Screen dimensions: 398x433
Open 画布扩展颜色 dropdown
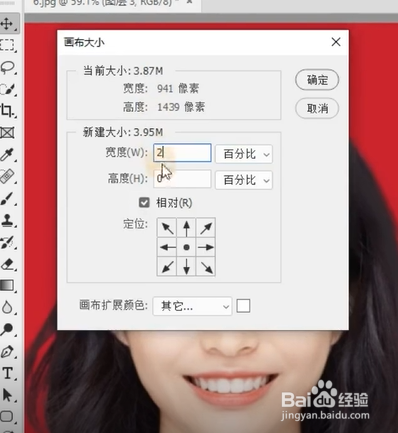(x=192, y=306)
